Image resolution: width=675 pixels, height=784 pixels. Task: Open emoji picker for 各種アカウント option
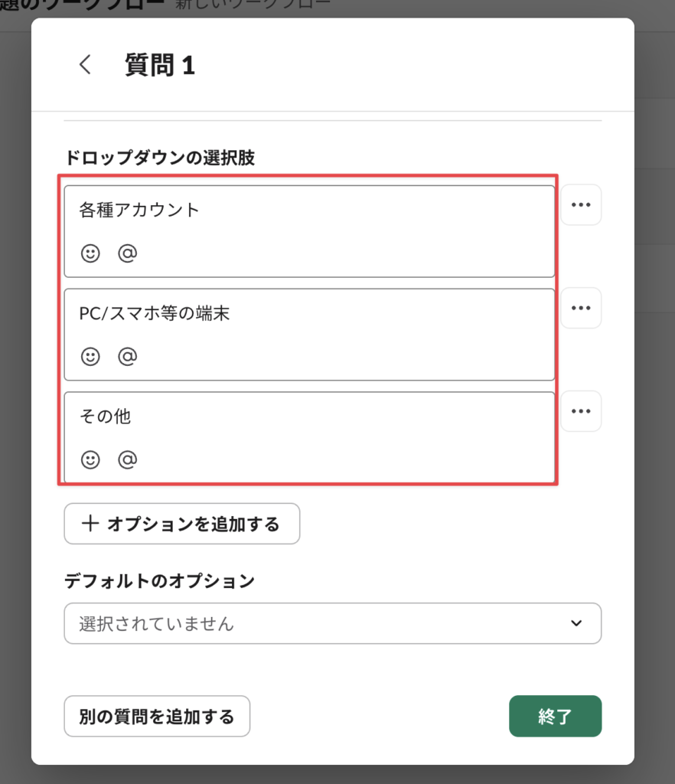click(90, 253)
